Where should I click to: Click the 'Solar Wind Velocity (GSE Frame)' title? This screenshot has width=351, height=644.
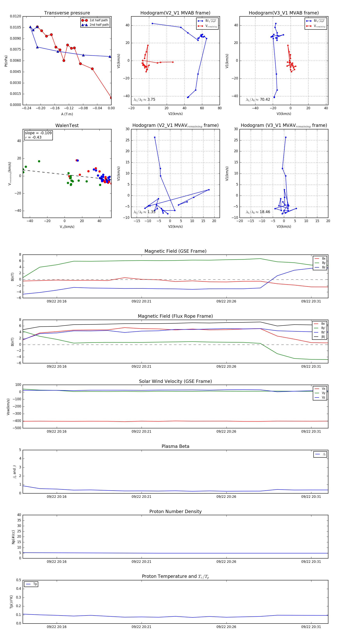(x=175, y=381)
